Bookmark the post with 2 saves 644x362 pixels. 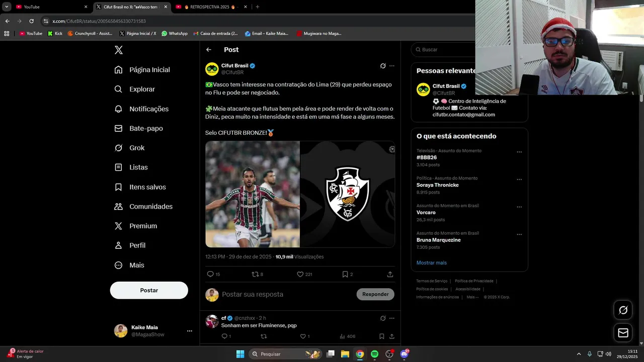pyautogui.click(x=347, y=274)
